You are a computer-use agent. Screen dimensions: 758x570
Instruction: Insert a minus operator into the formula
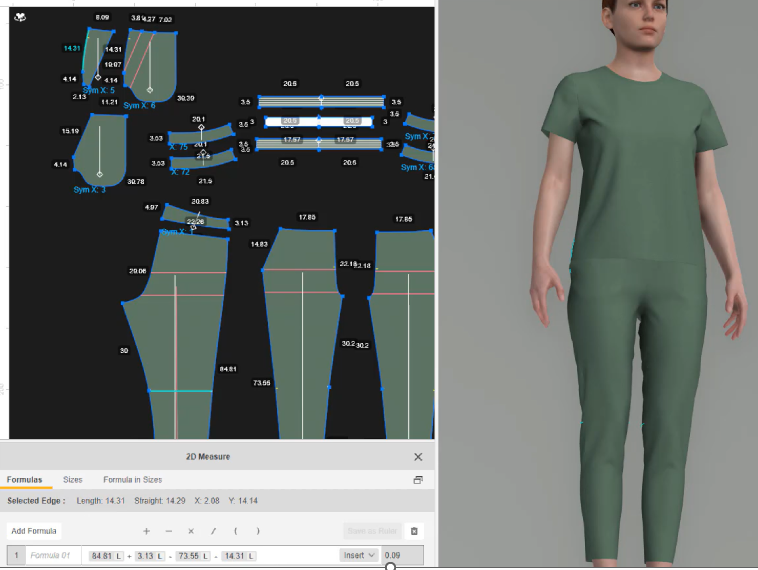click(x=169, y=531)
